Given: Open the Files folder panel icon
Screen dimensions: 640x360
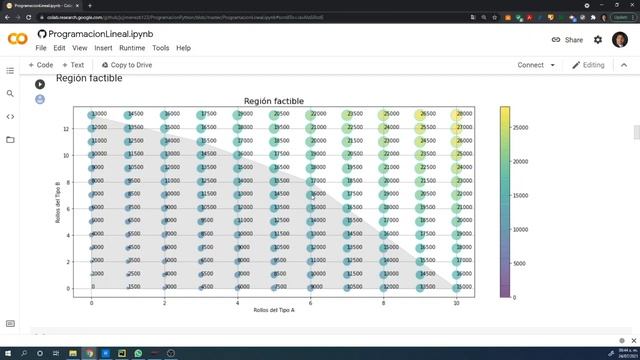Looking at the screenshot, I should tap(10, 140).
